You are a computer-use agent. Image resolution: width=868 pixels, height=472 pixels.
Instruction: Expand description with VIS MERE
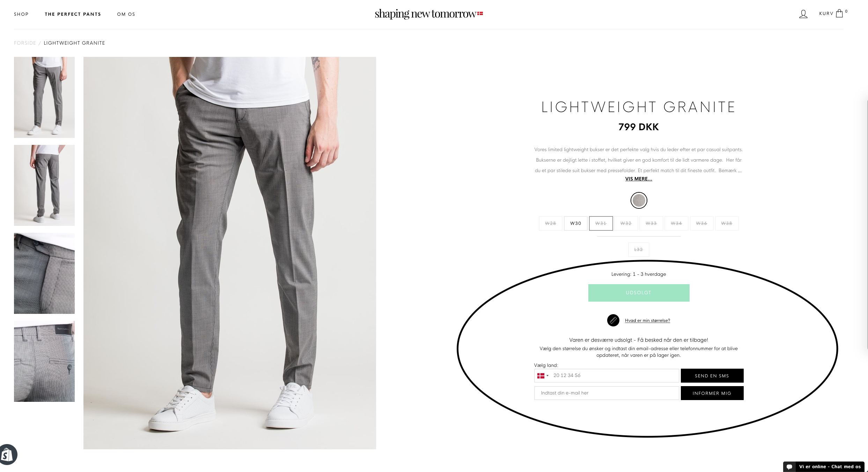(x=639, y=179)
